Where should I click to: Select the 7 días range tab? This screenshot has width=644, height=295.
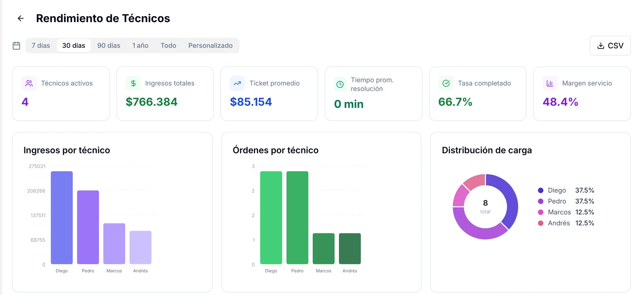click(41, 45)
